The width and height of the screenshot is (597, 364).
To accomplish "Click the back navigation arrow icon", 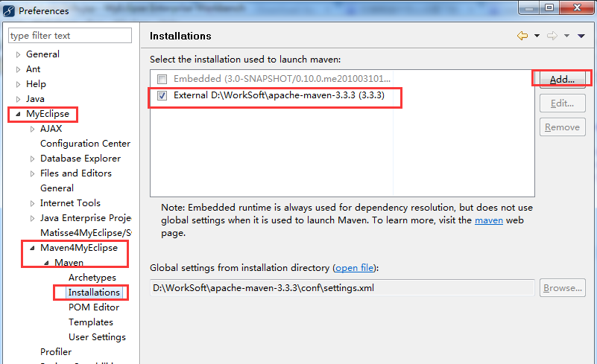I will pyautogui.click(x=522, y=36).
